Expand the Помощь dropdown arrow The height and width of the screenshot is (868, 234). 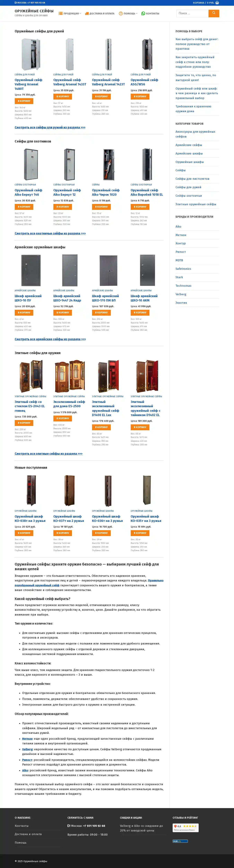[137, 14]
